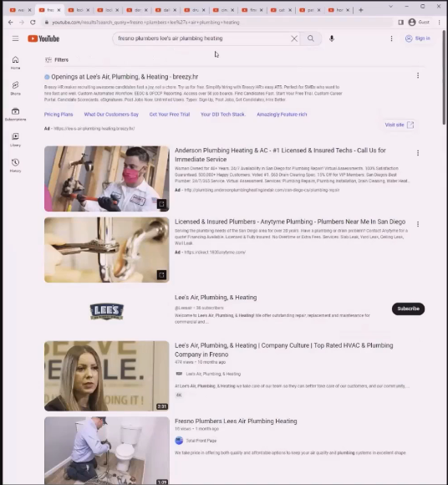Go to YouTube home via logo

pyautogui.click(x=43, y=38)
